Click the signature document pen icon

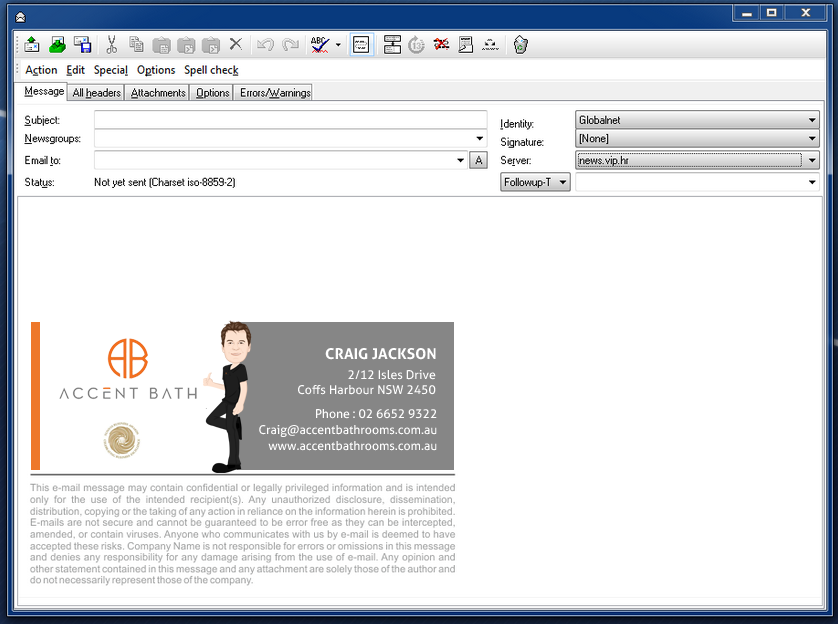pos(466,45)
